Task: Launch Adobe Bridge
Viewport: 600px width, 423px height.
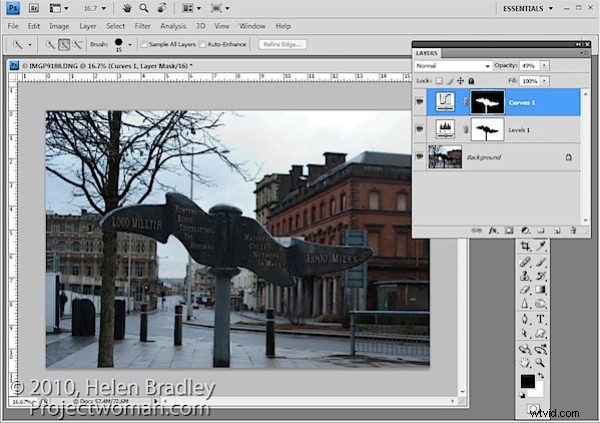Action: tap(34, 8)
